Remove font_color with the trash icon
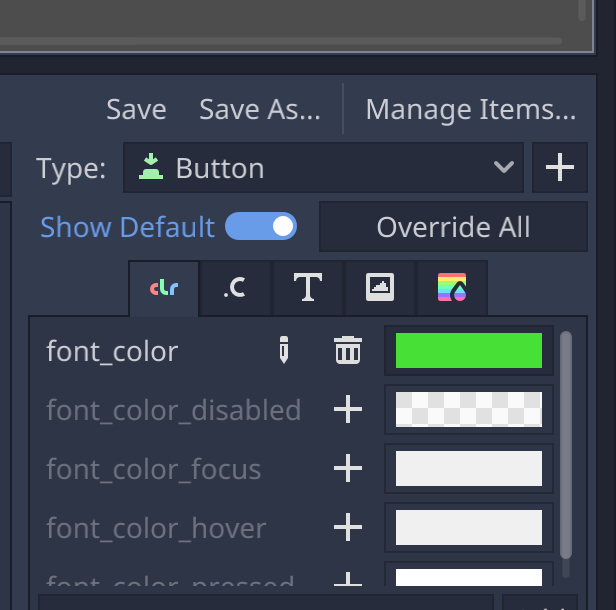This screenshot has height=610, width=616. click(x=348, y=350)
